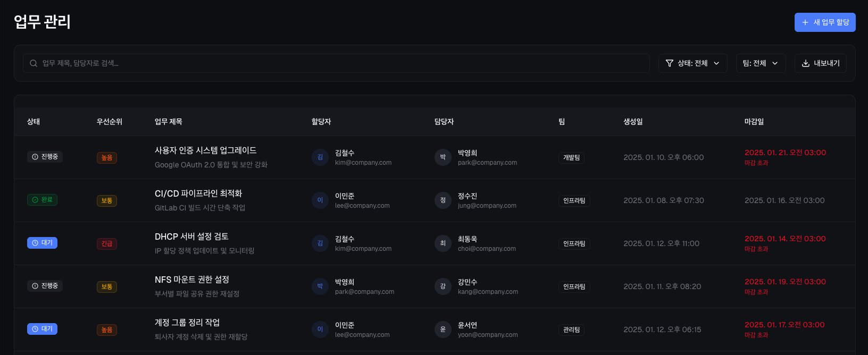Click 김철수 avatar in the 사용자 인증 row
Screen dimensions: 868x355
320,157
